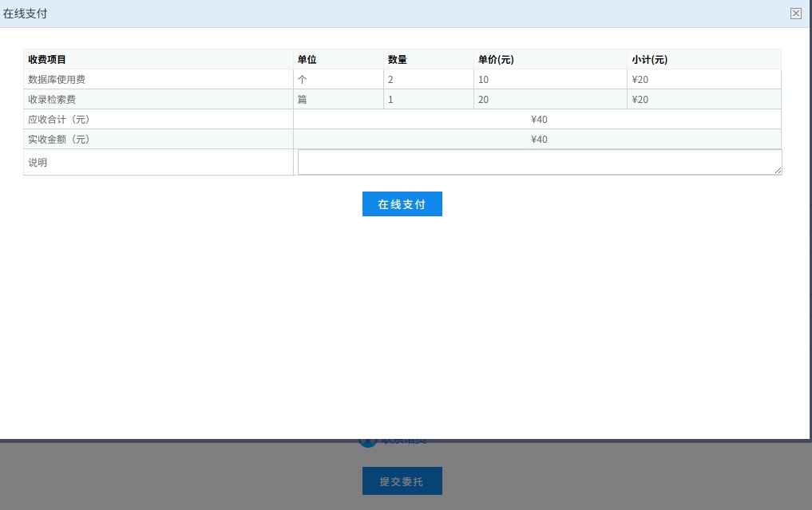Close the 在线支付 dialog with X icon

click(795, 14)
